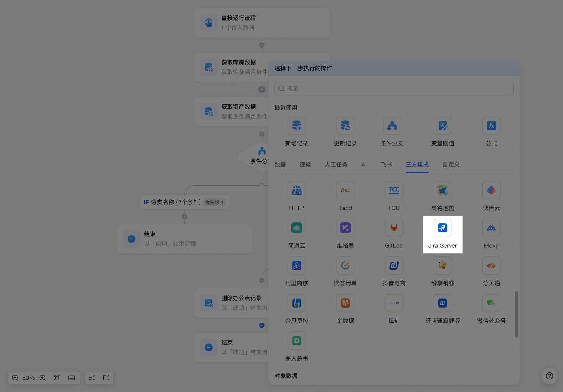Select the 合思费控 integration

click(x=296, y=309)
